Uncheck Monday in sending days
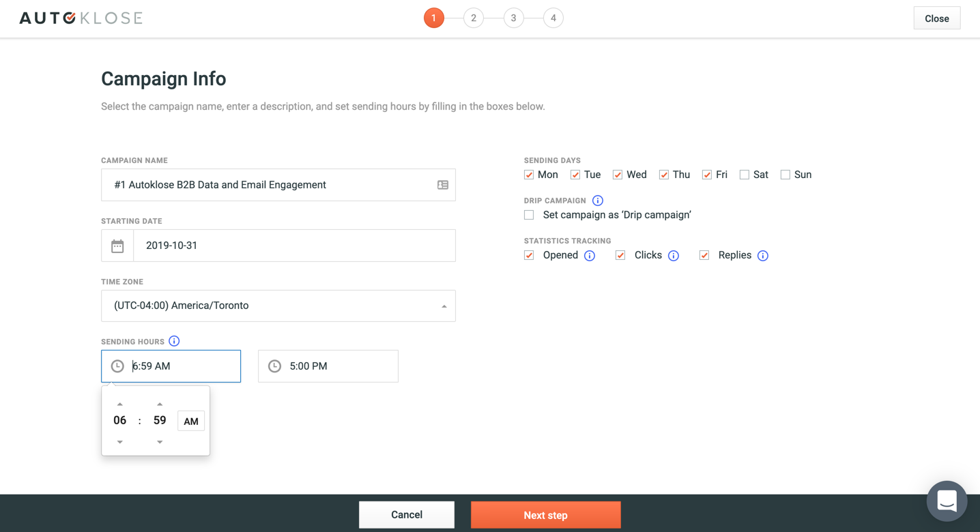 pos(529,175)
